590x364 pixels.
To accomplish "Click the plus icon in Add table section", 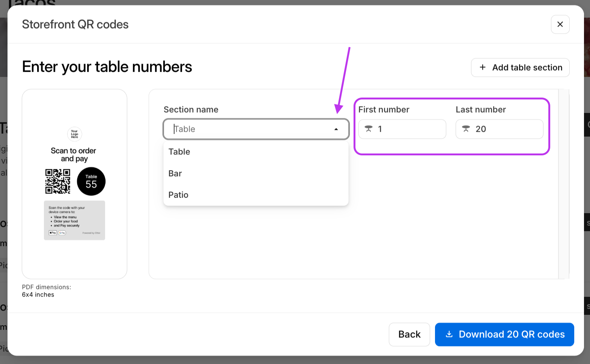I will (483, 67).
